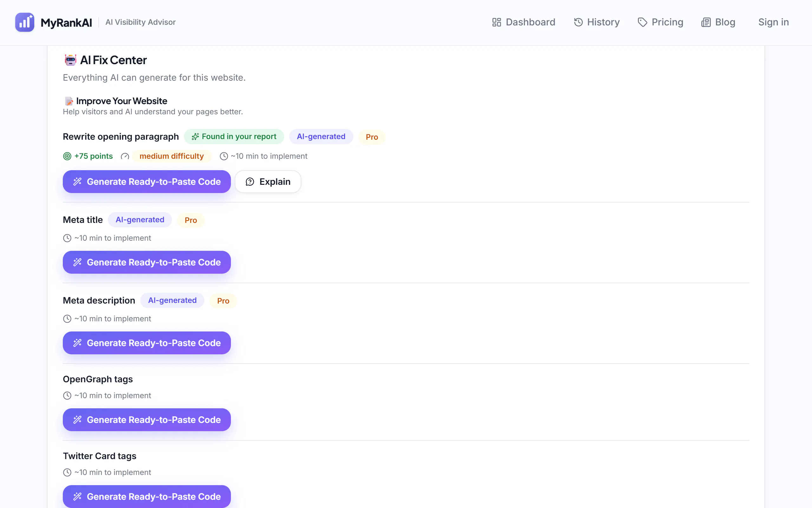The width and height of the screenshot is (812, 508).
Task: Click the 'AI Fix Center' heading
Action: tap(114, 60)
